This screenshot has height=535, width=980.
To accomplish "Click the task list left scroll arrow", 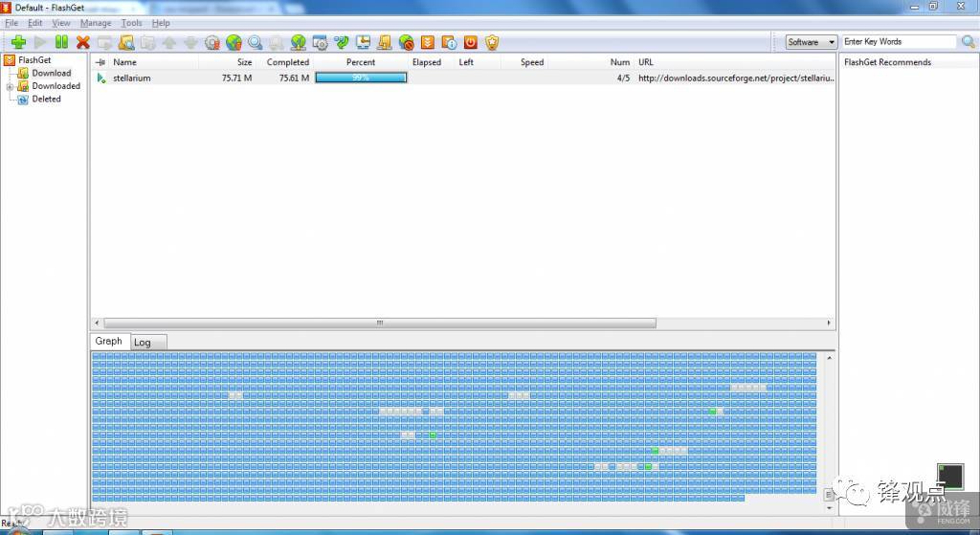I will point(97,323).
